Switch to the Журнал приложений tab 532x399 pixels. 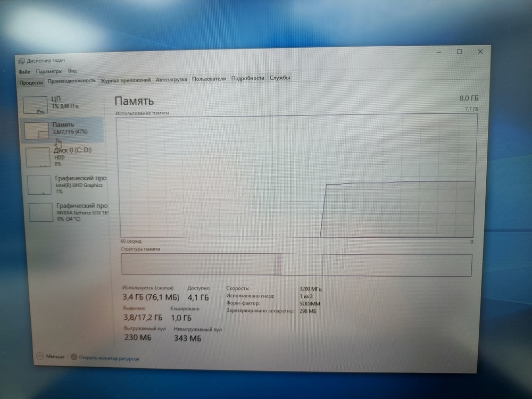click(126, 80)
